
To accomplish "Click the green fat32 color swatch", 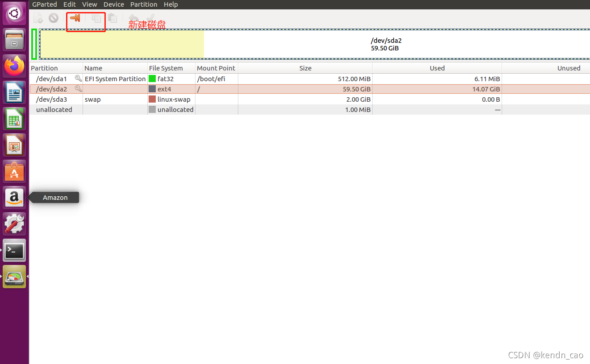I will coord(152,79).
